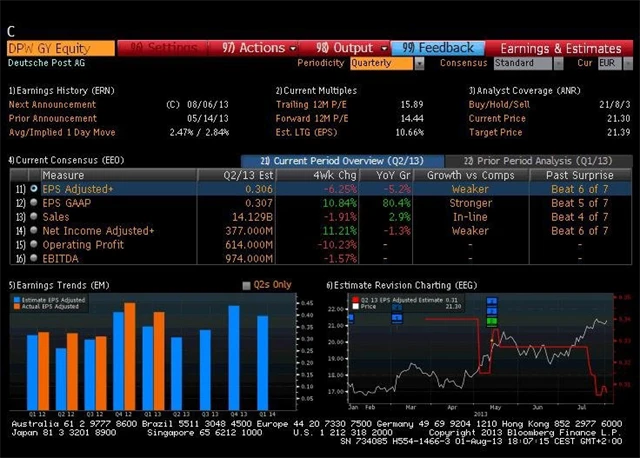Viewport: 640px width, 458px height.
Task: Select the Net Income Adjusted+ radio button
Action: (x=34, y=230)
